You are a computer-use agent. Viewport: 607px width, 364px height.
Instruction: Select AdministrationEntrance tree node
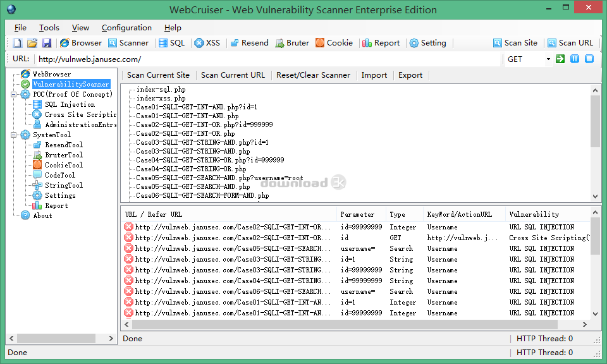[80, 124]
